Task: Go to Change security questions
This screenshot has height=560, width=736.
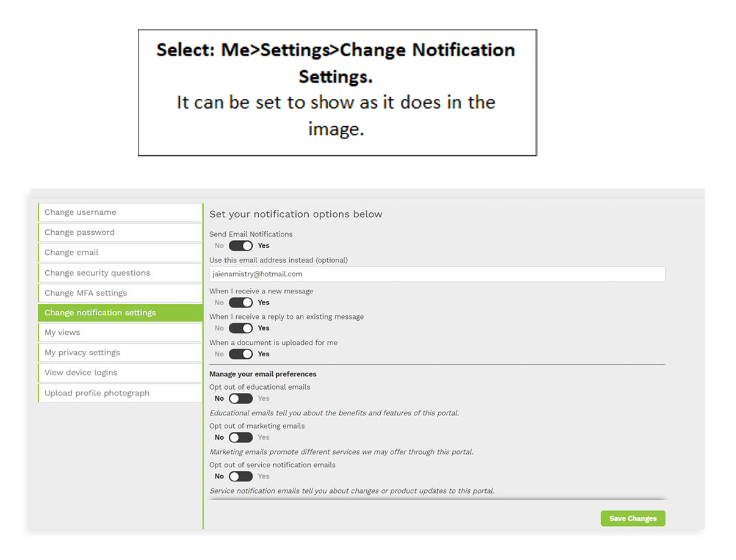Action: [x=120, y=273]
